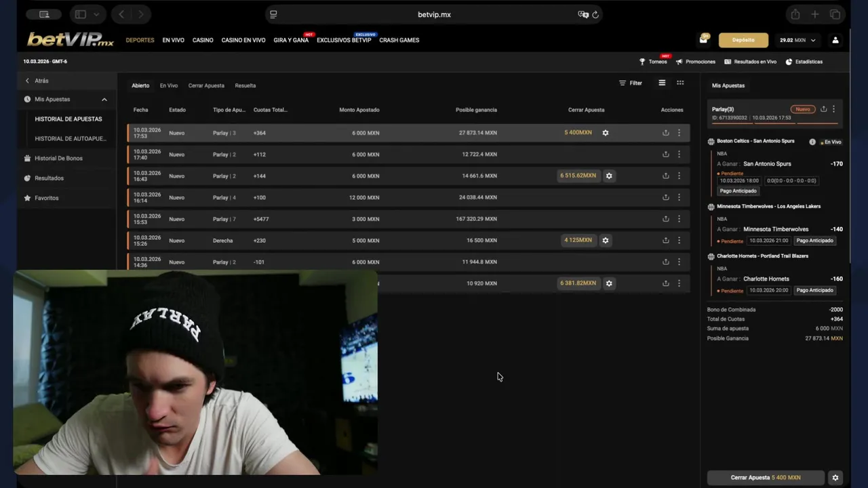Share the +5477 Parlay 7 bet
Screen dimensions: 868x488
point(665,219)
